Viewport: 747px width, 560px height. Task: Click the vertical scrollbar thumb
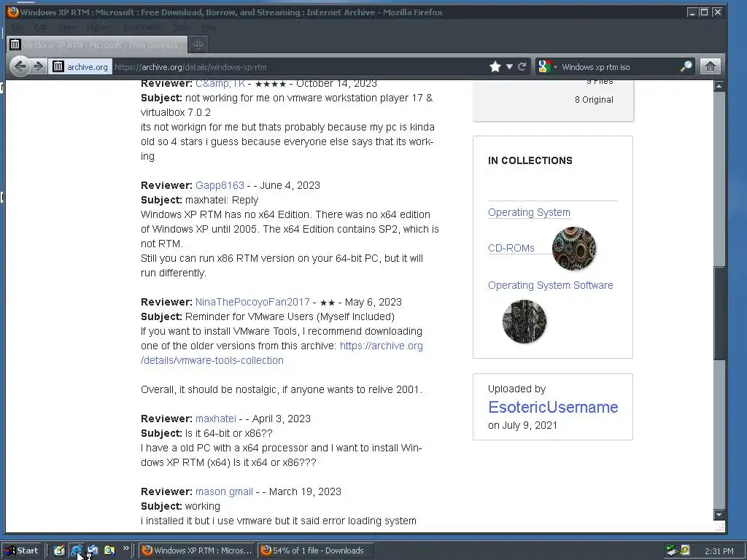[x=719, y=314]
